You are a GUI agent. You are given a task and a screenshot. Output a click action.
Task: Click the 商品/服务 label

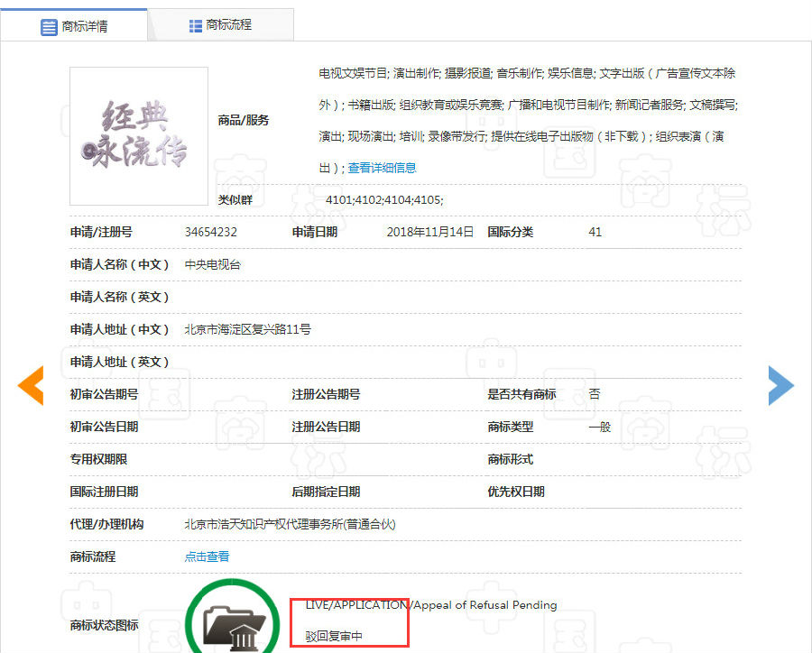(x=244, y=120)
